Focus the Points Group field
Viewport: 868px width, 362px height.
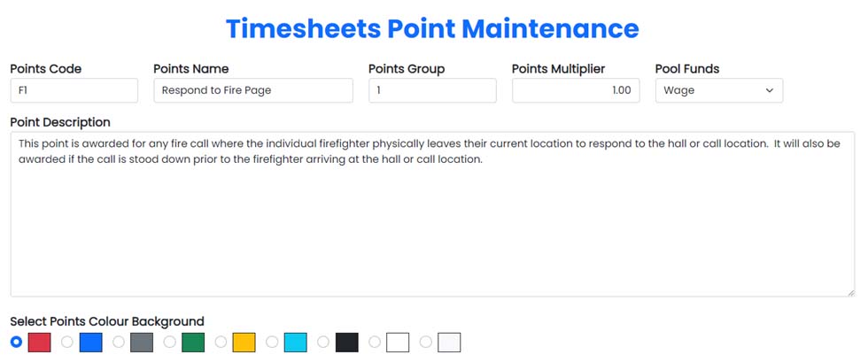click(432, 90)
